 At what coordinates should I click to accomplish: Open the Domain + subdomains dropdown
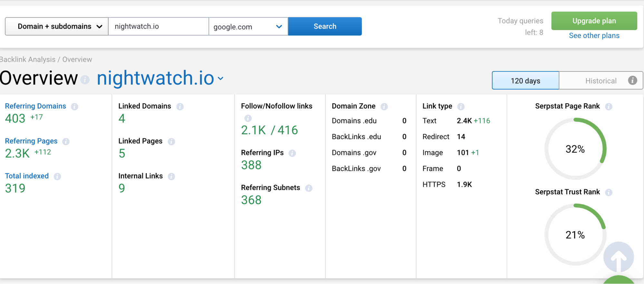(57, 26)
